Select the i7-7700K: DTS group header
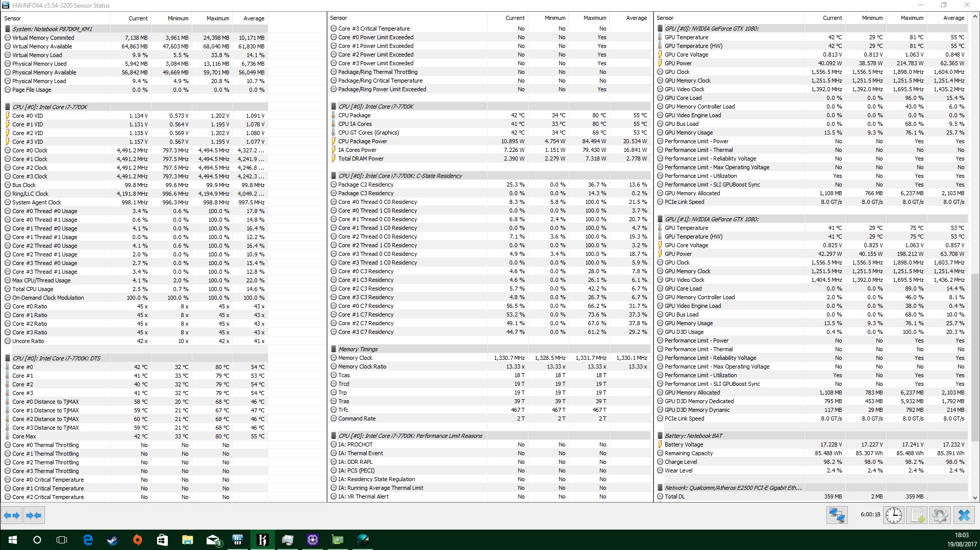Image resolution: width=980 pixels, height=550 pixels. (x=135, y=358)
